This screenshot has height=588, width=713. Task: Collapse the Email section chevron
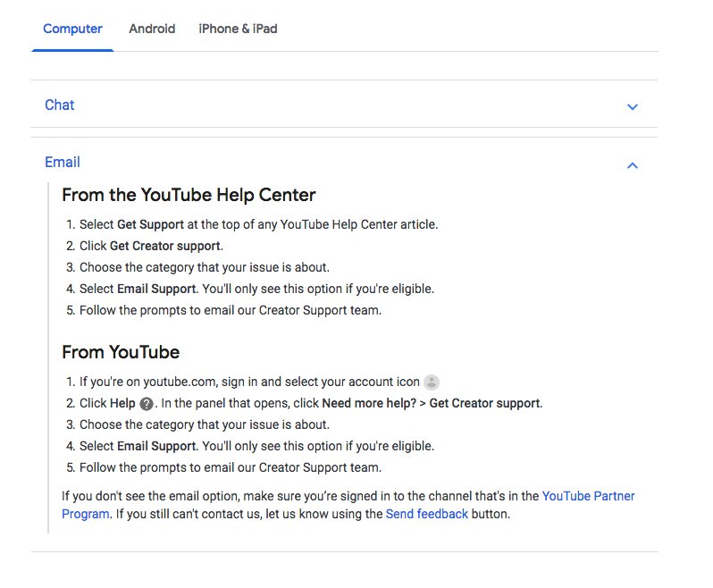tap(632, 165)
